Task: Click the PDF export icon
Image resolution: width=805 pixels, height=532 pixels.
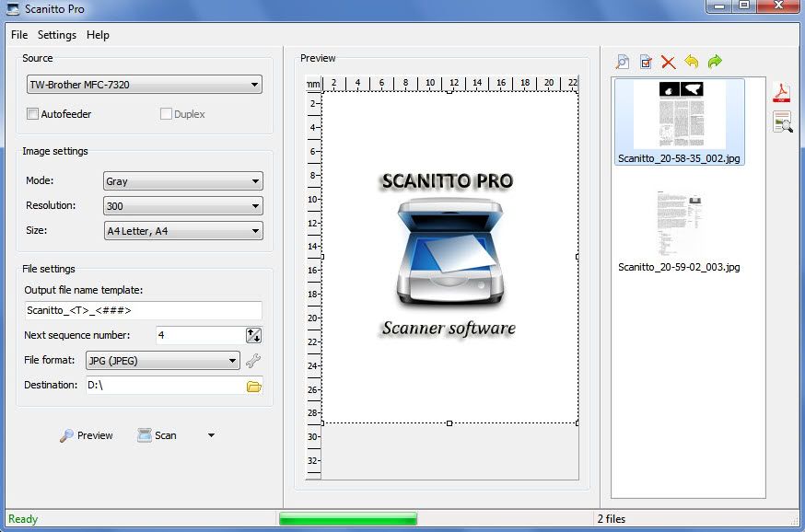Action: tap(782, 92)
